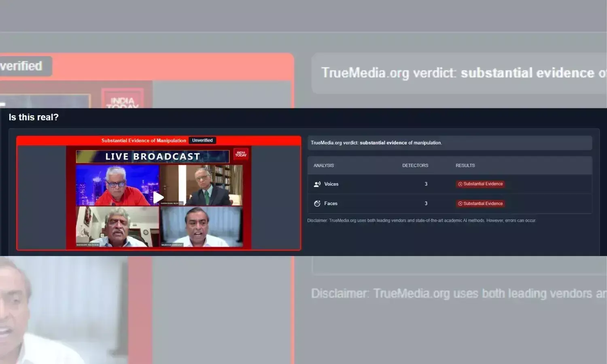The height and width of the screenshot is (364, 607).
Task: Click the ANALYSIS column header
Action: pyautogui.click(x=324, y=165)
